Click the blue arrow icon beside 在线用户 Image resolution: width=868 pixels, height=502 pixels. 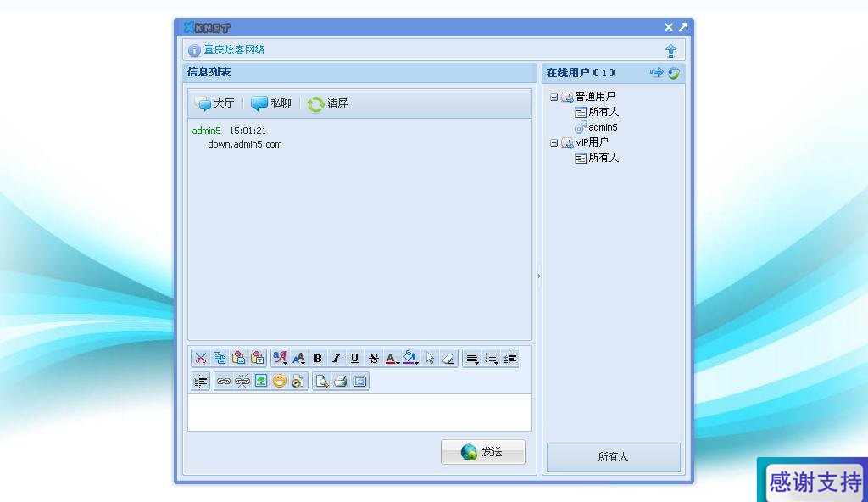[657, 72]
